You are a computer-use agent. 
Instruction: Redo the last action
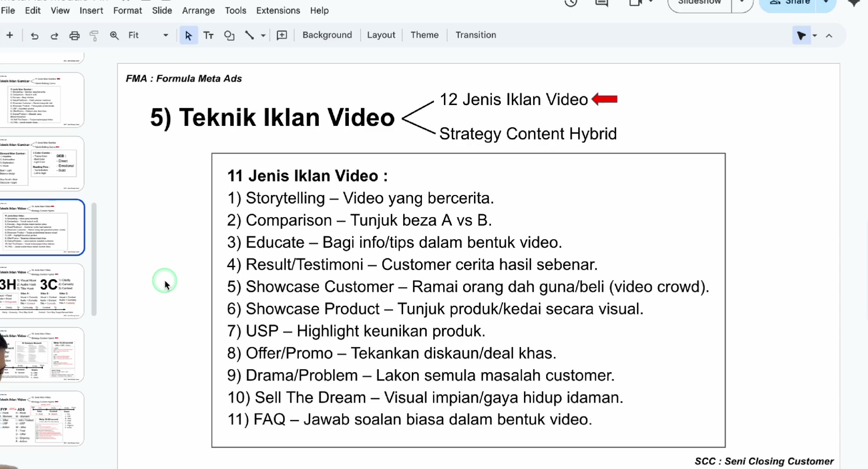54,36
